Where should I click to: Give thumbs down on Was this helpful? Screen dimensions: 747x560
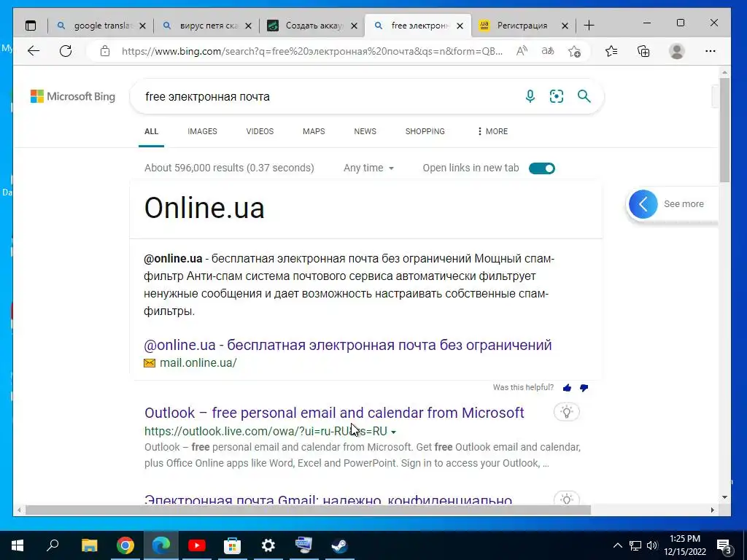584,388
